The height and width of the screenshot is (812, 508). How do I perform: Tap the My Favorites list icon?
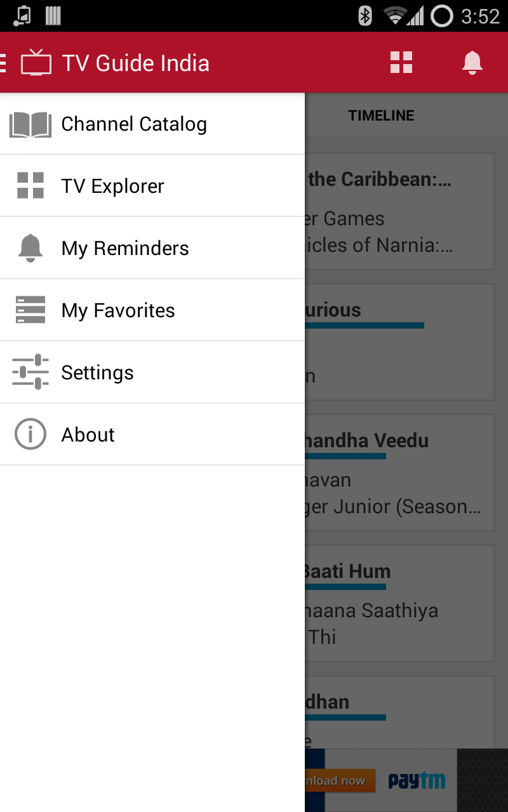(30, 310)
